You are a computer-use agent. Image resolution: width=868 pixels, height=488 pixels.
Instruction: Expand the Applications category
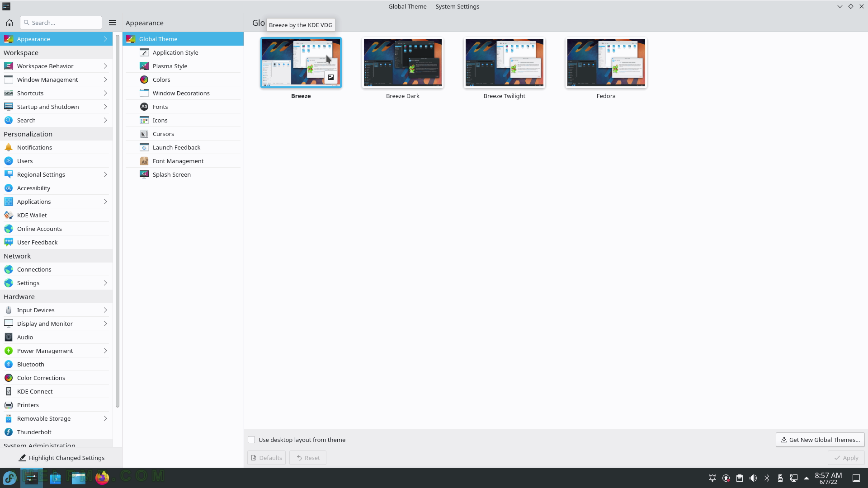105,202
